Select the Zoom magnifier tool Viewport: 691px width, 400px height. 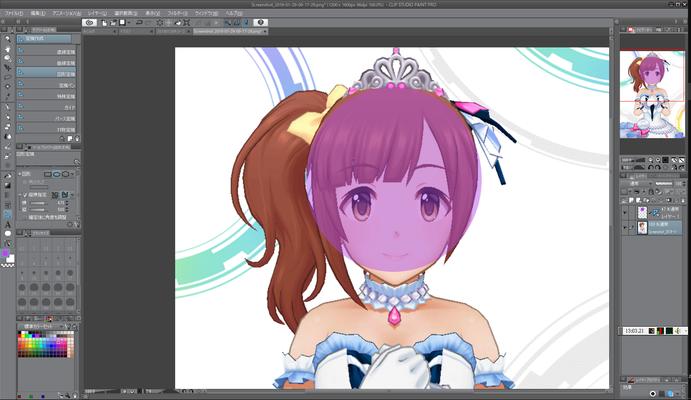coord(7,39)
